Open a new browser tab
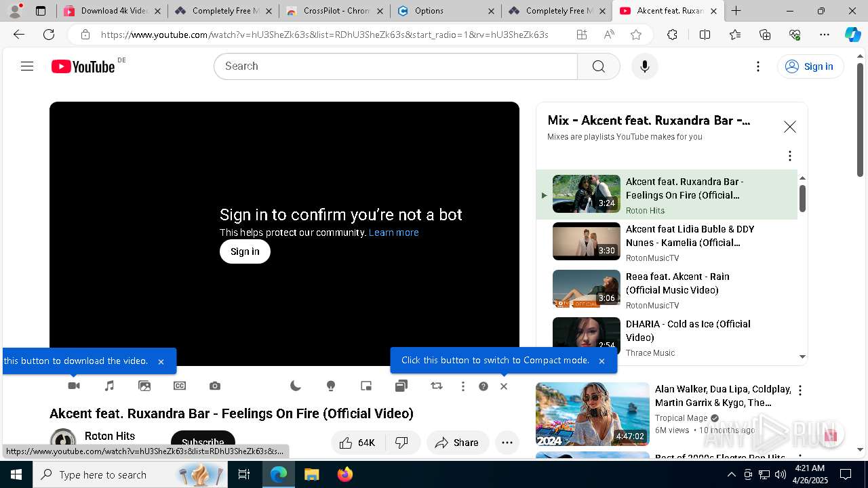 click(736, 11)
